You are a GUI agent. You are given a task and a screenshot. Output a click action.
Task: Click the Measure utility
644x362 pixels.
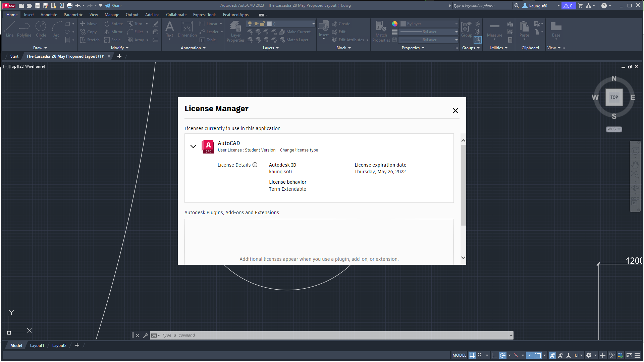click(x=494, y=29)
